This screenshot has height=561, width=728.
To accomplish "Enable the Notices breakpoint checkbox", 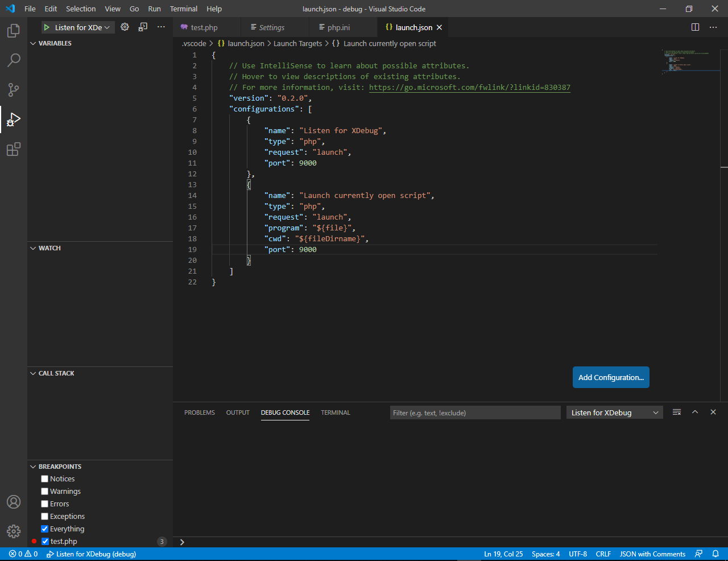I will click(x=45, y=479).
